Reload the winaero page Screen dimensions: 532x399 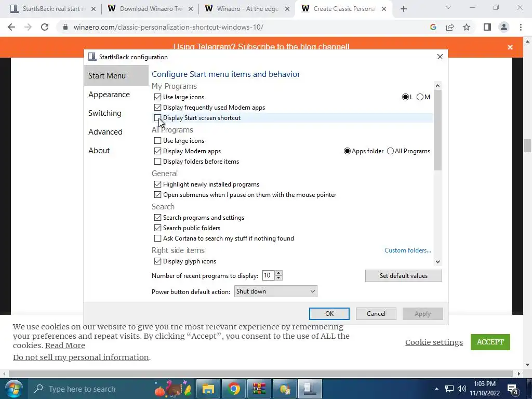45,27
